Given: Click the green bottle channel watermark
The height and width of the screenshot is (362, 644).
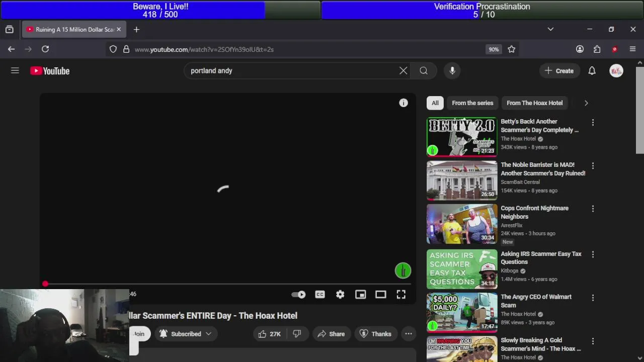Looking at the screenshot, I should tap(403, 271).
